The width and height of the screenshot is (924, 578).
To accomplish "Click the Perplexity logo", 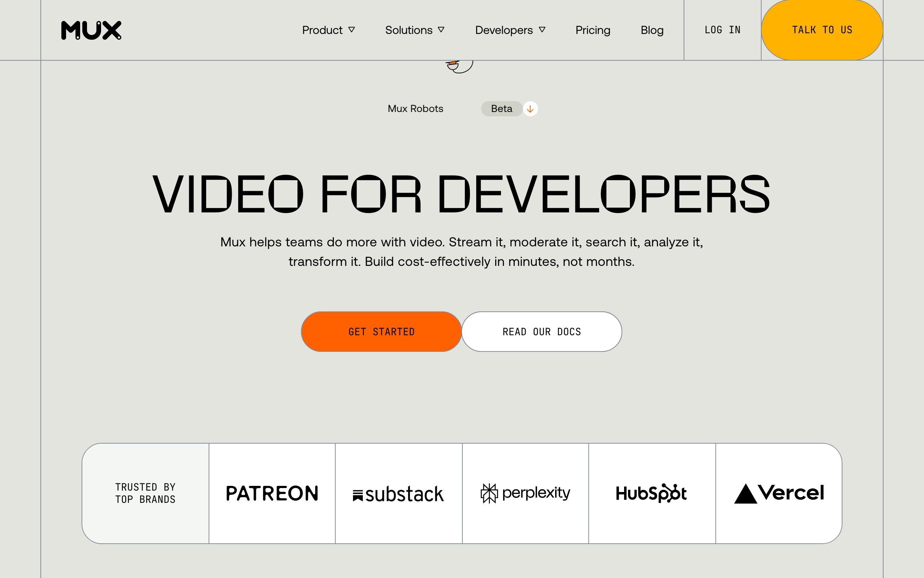I will coord(525,493).
